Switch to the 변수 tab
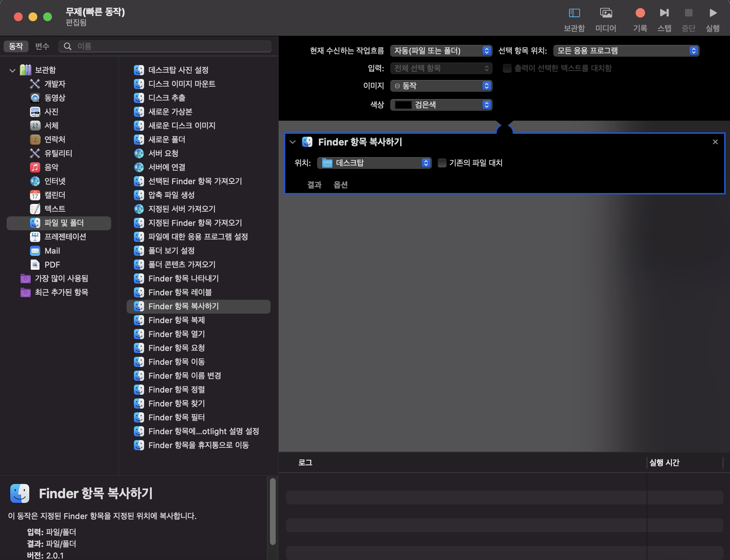Screen dimensions: 730x560 (42, 46)
